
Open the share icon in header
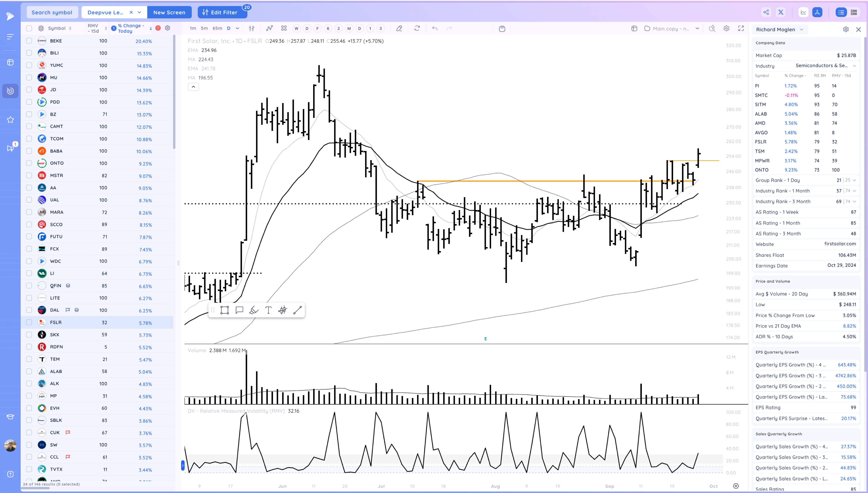[x=766, y=12]
